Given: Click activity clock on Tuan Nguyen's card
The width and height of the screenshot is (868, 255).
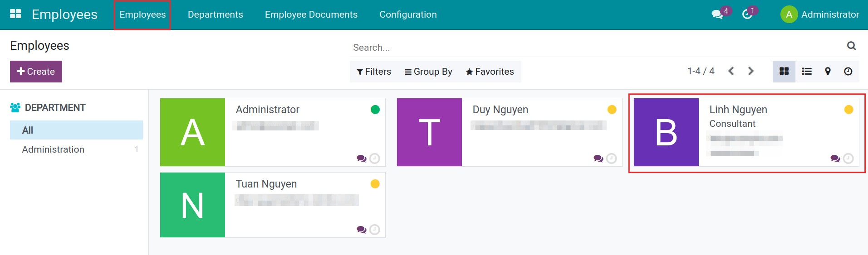Looking at the screenshot, I should 374,230.
